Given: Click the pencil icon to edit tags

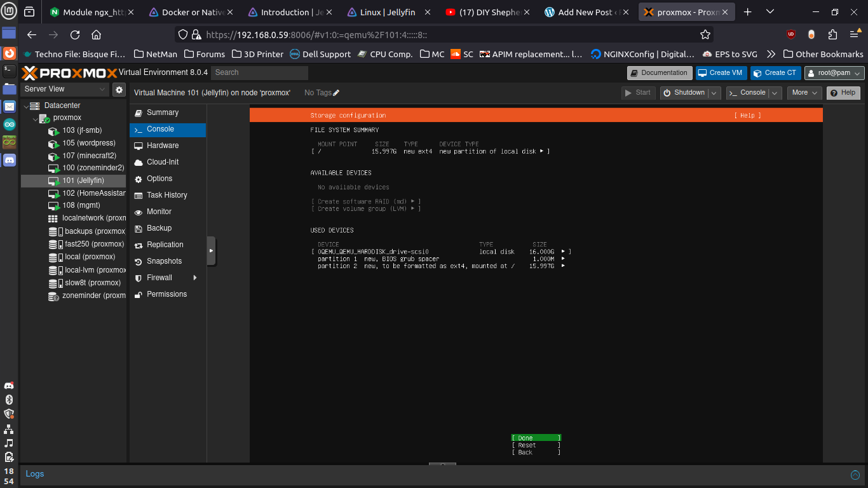Looking at the screenshot, I should [x=336, y=93].
